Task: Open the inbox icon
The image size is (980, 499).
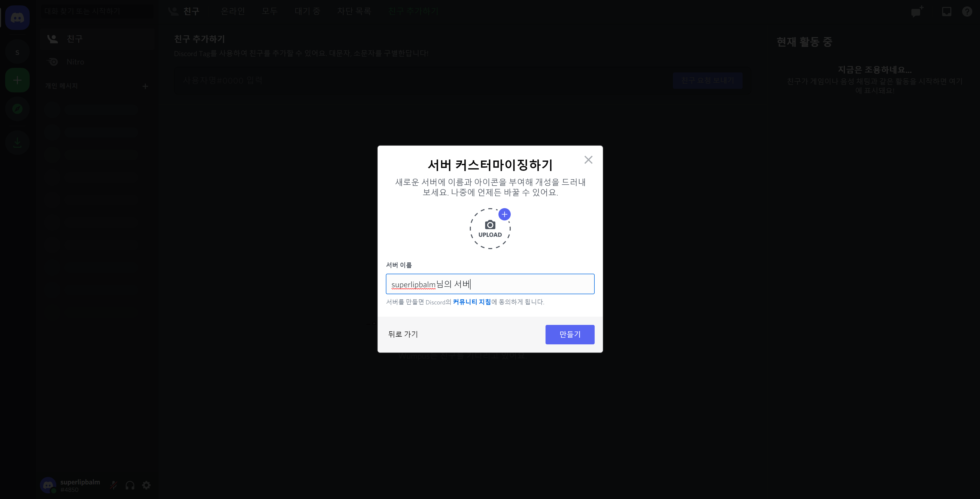Action: point(946,12)
